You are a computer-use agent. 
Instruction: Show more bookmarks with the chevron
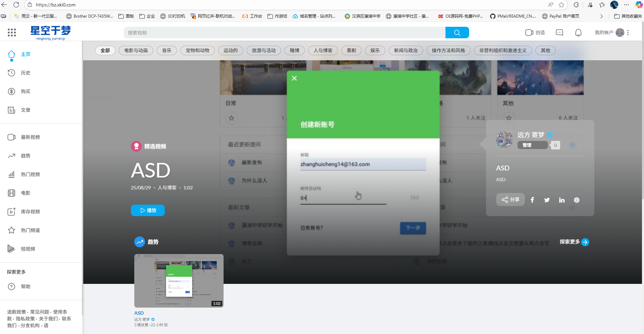tap(601, 16)
